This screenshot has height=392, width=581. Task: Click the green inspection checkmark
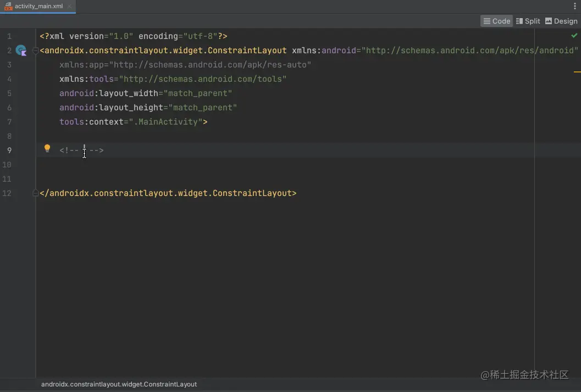(x=574, y=36)
